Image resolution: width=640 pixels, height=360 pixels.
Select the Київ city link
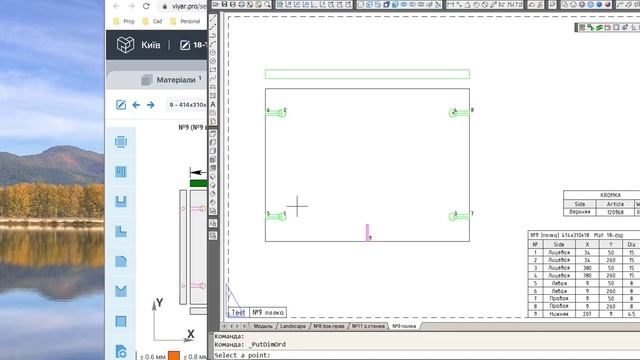tap(151, 45)
